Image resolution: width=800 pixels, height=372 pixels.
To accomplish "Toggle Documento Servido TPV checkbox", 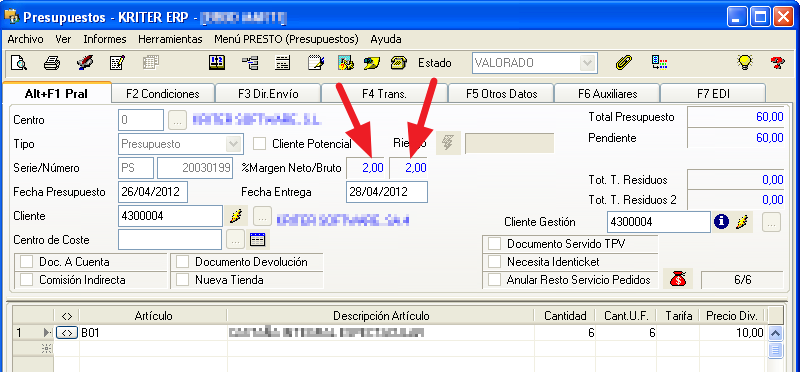I will (x=494, y=244).
